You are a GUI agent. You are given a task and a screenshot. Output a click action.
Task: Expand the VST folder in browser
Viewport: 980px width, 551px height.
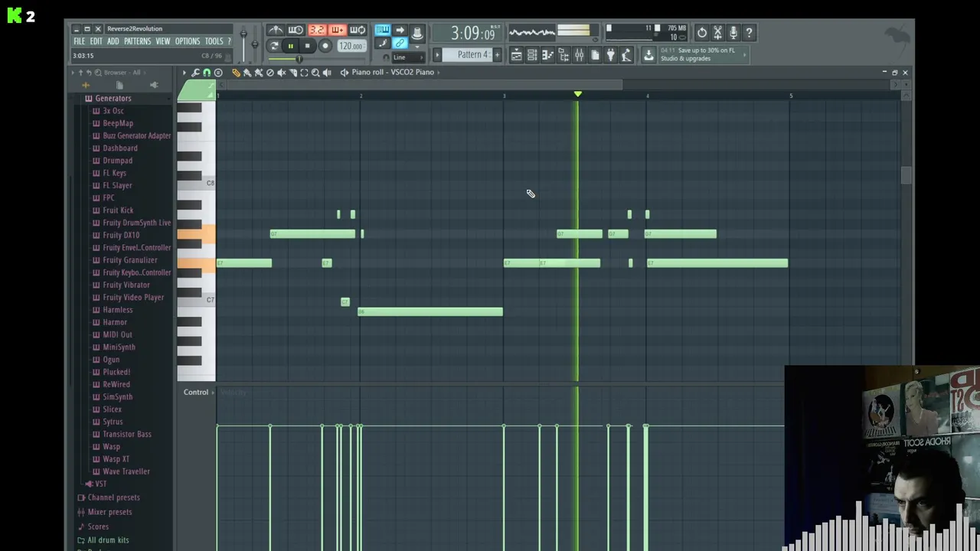100,484
